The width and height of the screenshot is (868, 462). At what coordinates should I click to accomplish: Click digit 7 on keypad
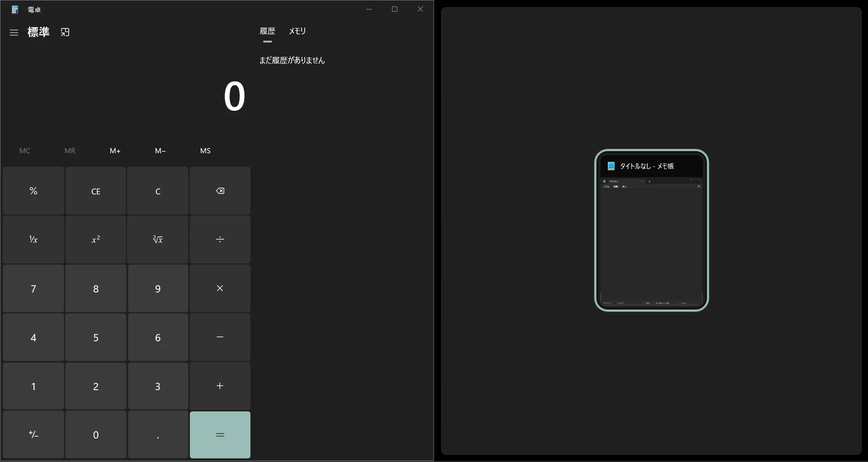[x=33, y=288]
